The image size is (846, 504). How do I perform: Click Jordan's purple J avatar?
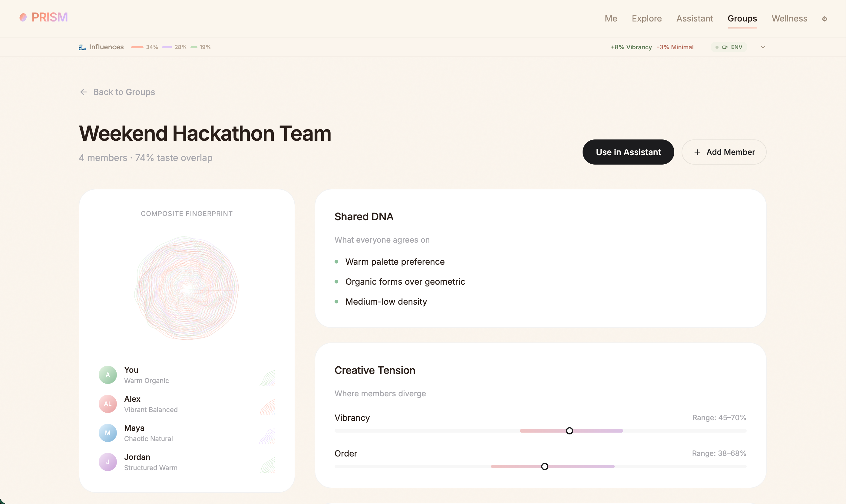(x=108, y=462)
